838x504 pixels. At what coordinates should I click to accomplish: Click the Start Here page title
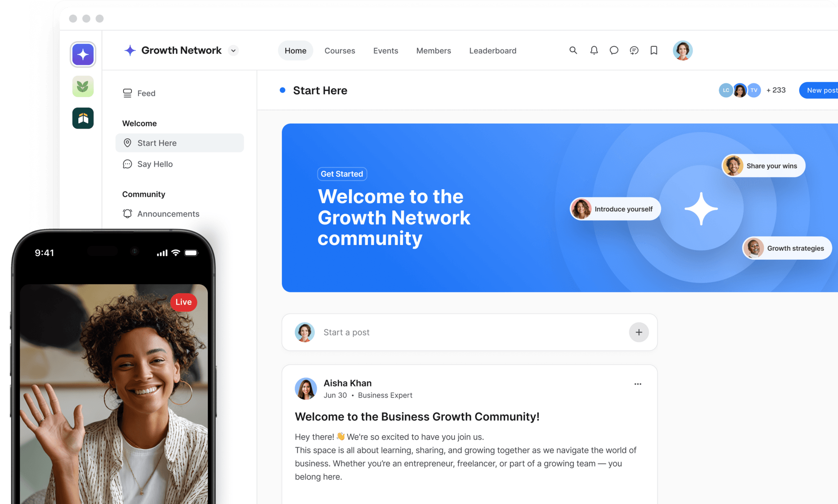[x=320, y=90]
